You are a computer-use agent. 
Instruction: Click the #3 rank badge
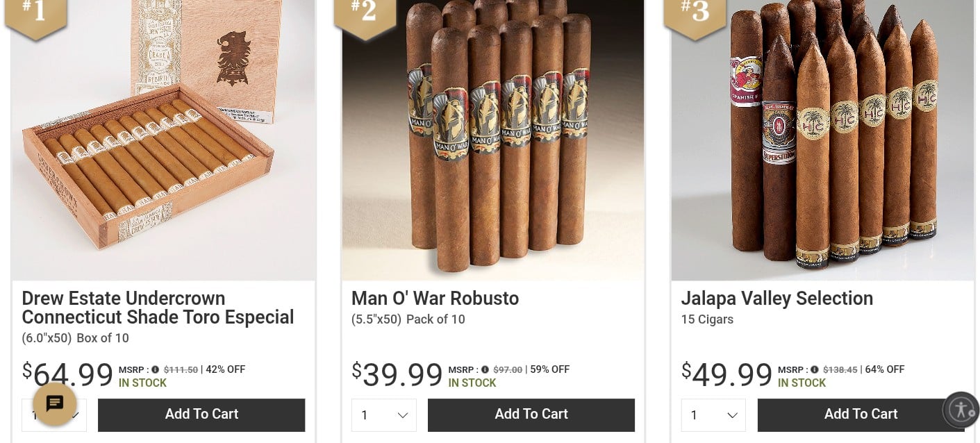tap(695, 15)
